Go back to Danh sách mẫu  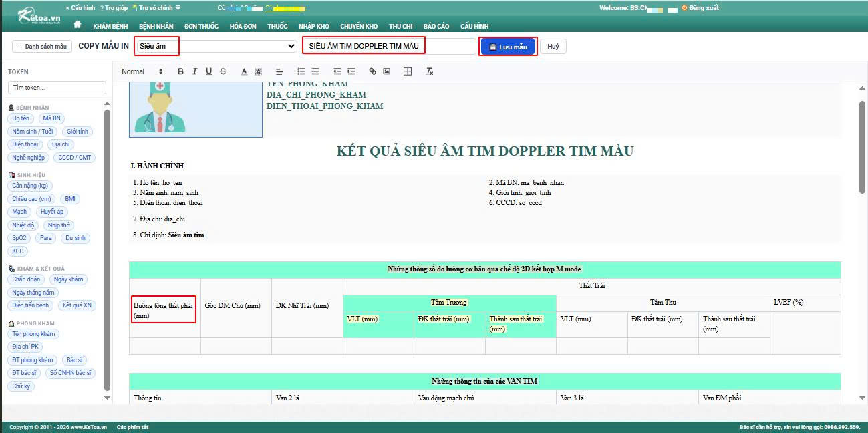(x=42, y=47)
